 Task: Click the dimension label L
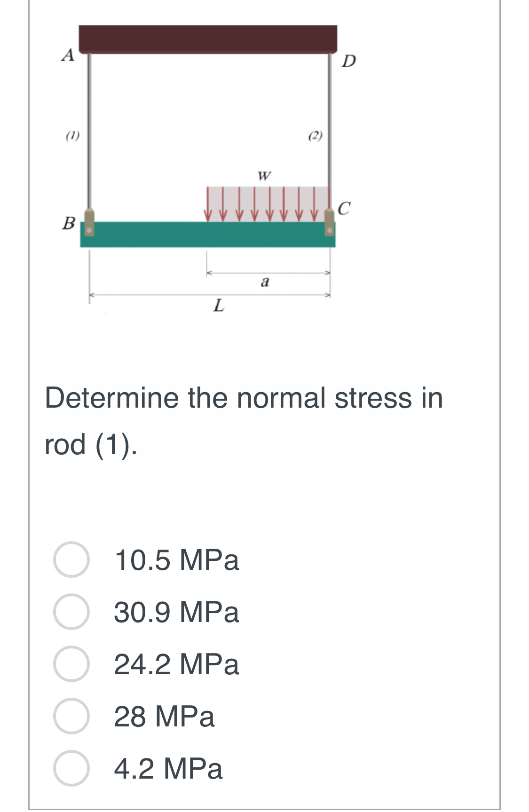click(x=219, y=306)
